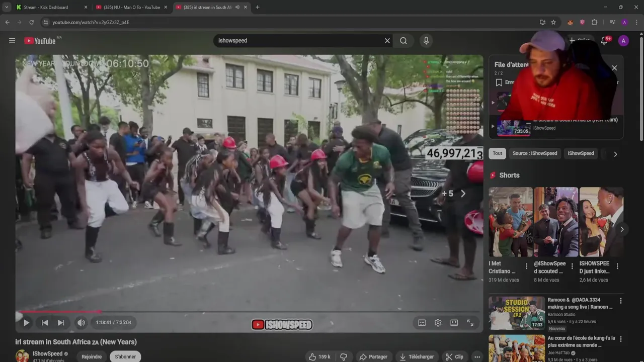
Task: Click the YouTube search field
Action: click(x=299, y=41)
